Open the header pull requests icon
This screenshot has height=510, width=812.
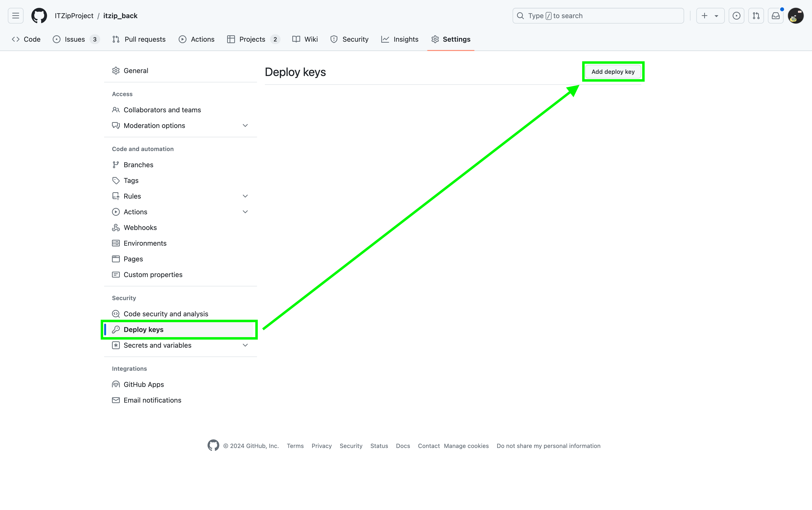pos(756,16)
